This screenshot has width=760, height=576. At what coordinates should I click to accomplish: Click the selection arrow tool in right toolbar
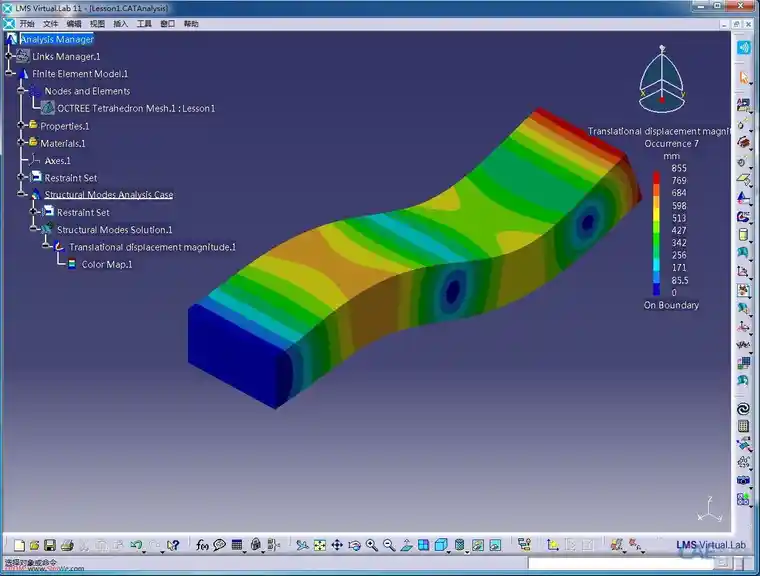coord(744,78)
